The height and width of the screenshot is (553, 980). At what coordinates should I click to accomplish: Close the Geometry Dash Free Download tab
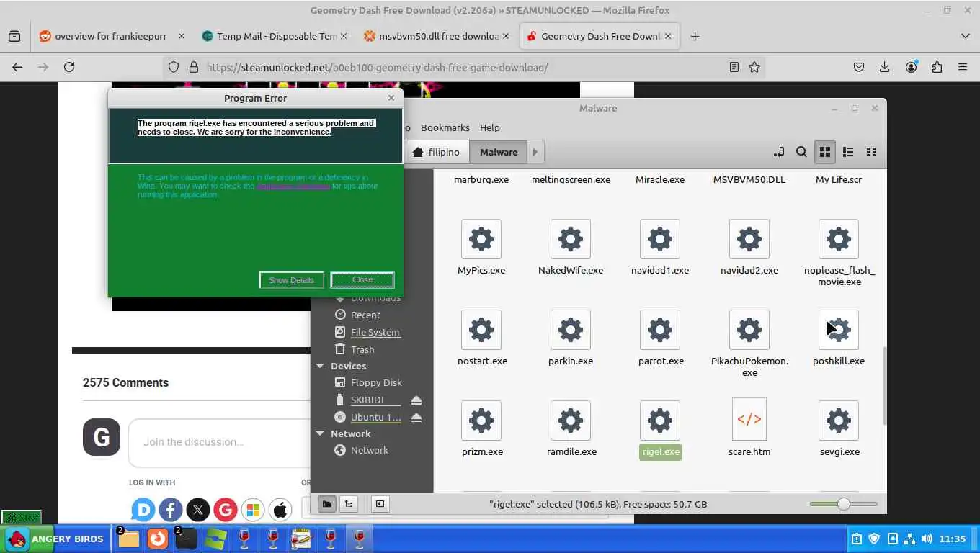pos(668,36)
